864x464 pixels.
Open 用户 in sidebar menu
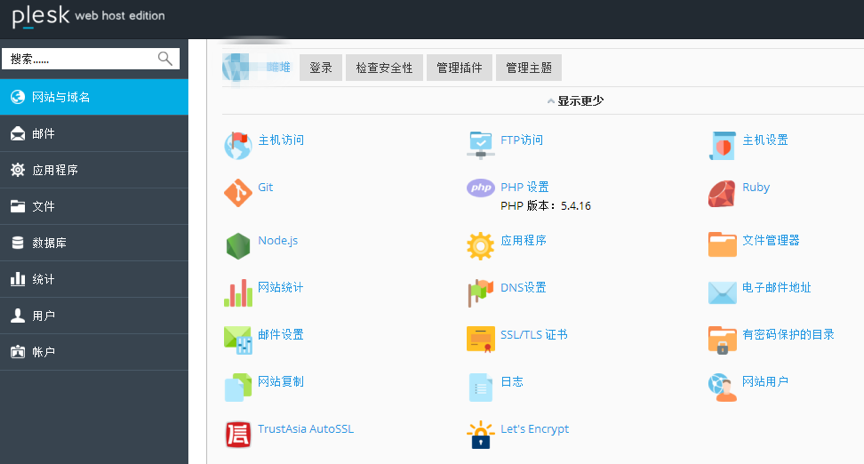(94, 316)
